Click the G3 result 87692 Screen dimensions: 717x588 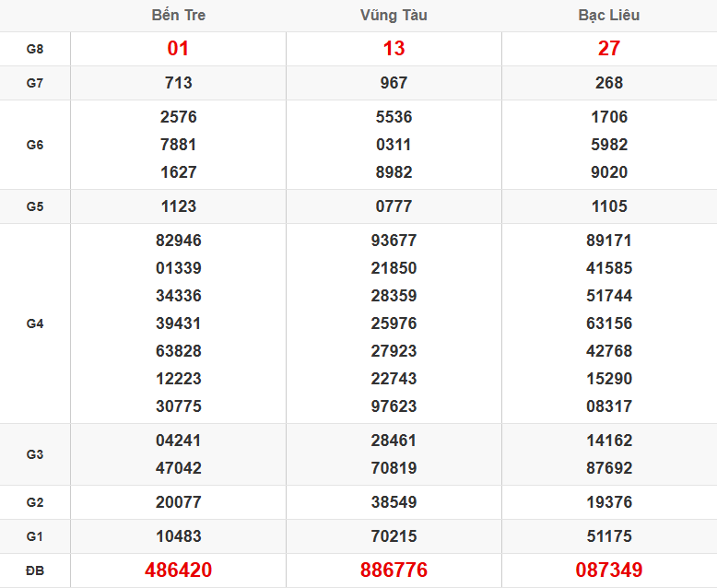(x=608, y=468)
